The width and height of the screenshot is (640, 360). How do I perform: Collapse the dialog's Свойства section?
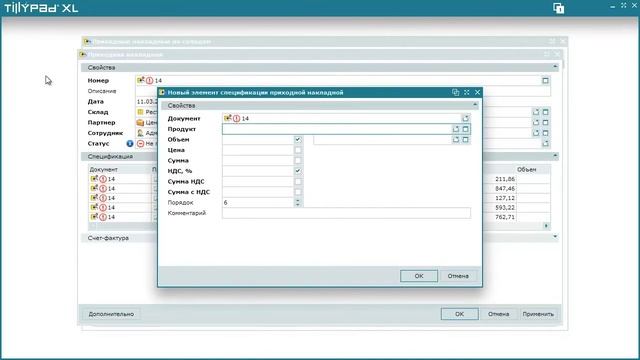click(475, 105)
